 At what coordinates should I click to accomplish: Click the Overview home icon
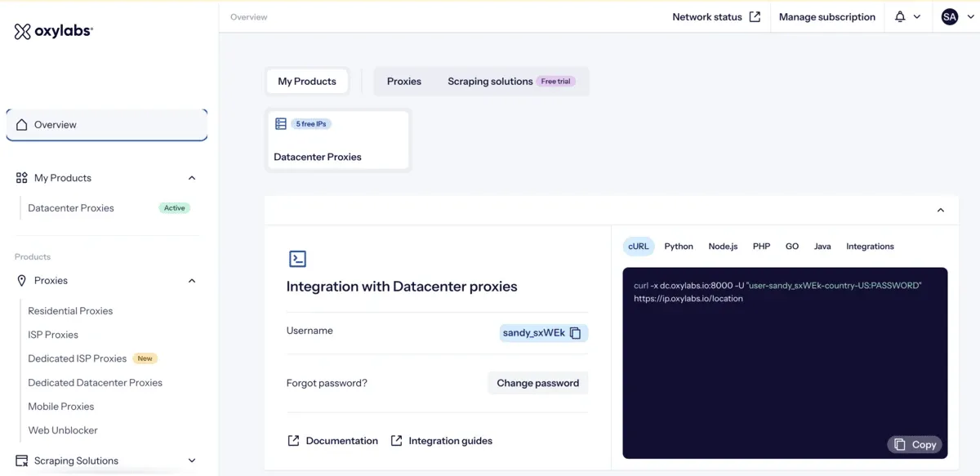click(x=22, y=125)
